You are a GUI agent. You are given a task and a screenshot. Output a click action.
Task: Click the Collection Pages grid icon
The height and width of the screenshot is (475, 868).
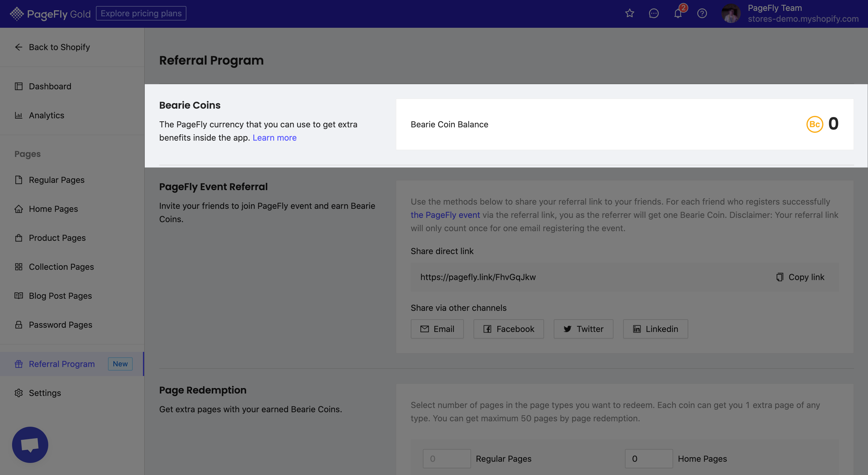click(x=18, y=267)
